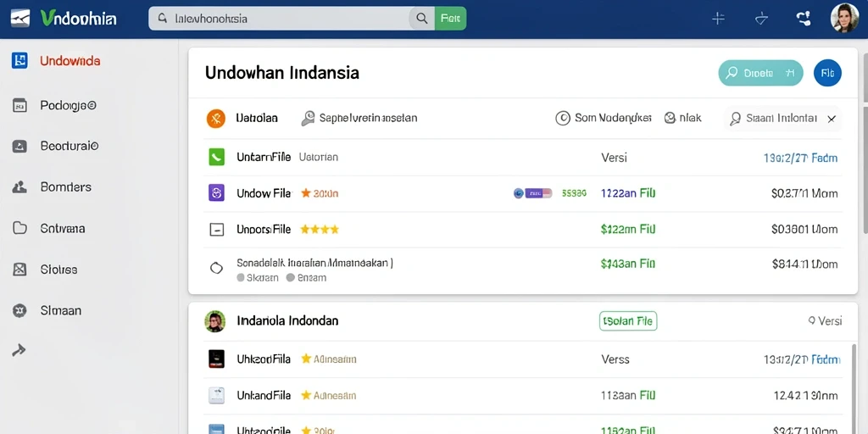Viewport: 868px width, 434px height.
Task: Click the purple Undow File icon
Action: click(216, 192)
